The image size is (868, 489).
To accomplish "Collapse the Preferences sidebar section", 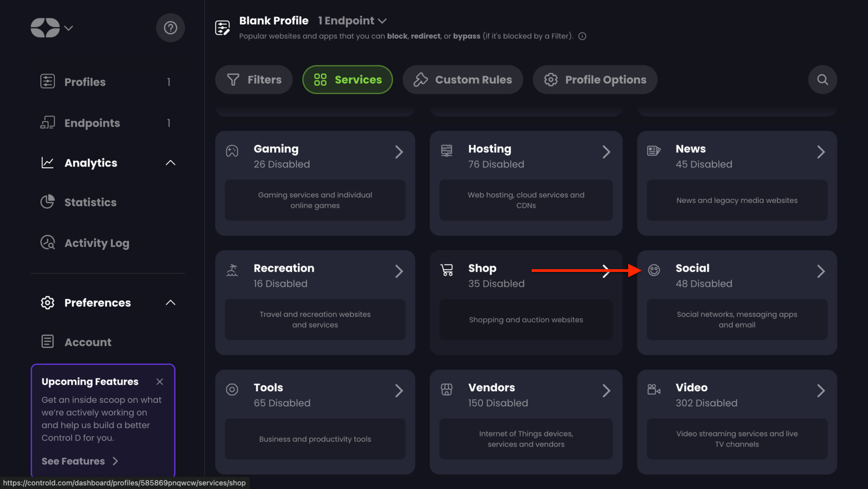I will tap(170, 303).
